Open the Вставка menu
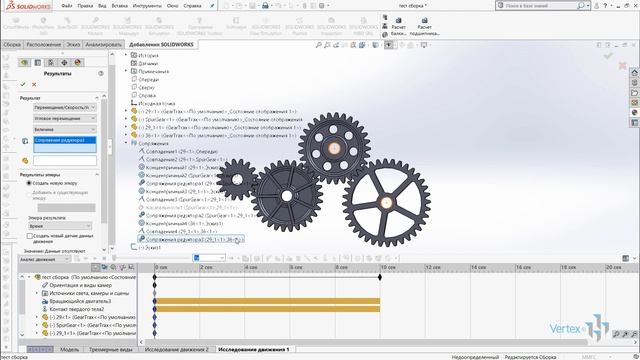Viewport: 640px width, 360px height. [x=119, y=6]
